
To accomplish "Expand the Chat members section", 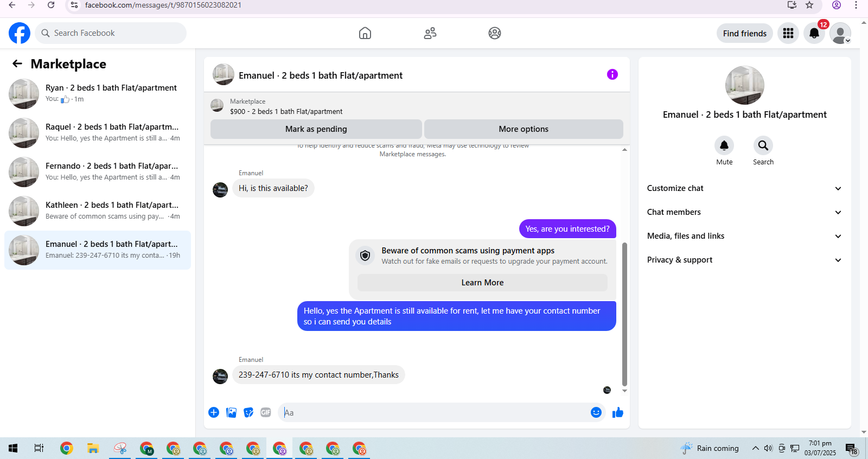I will [x=744, y=212].
